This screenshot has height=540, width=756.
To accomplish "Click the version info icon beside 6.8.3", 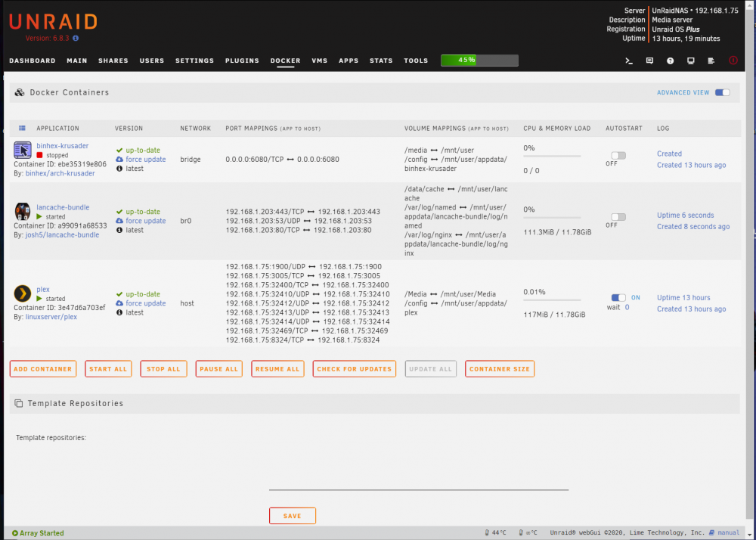I will click(76, 38).
